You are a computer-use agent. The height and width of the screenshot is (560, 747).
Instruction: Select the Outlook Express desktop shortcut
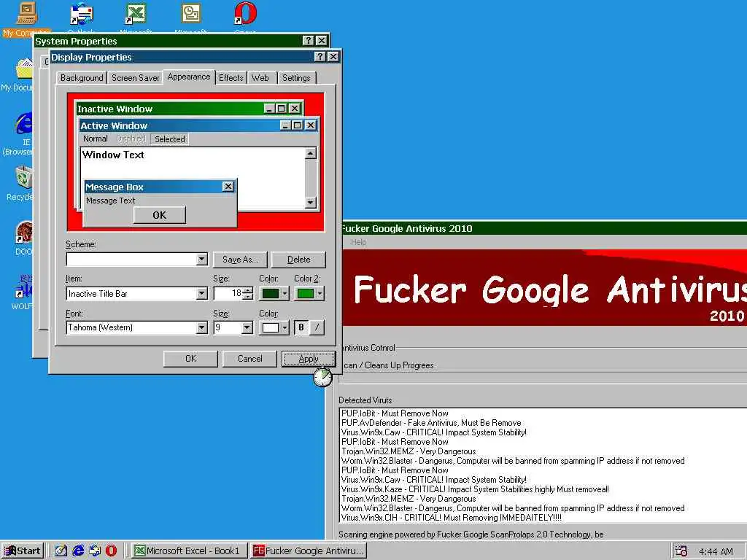82,17
